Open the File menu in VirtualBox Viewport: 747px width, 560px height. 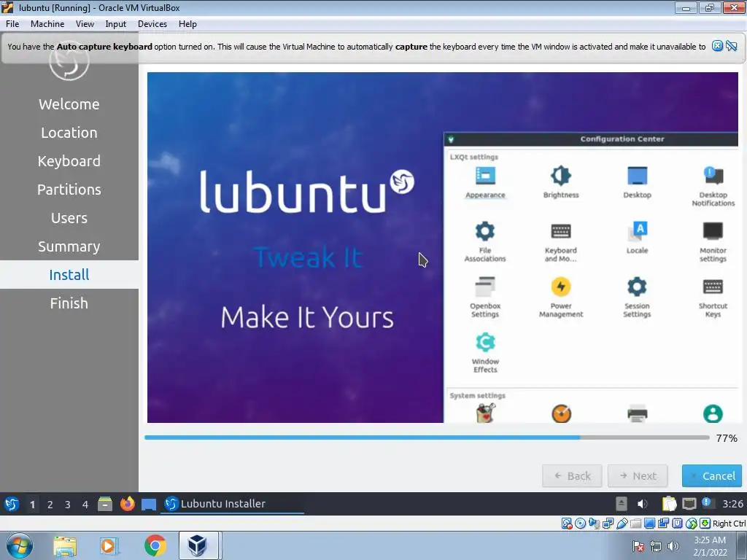pyautogui.click(x=12, y=24)
